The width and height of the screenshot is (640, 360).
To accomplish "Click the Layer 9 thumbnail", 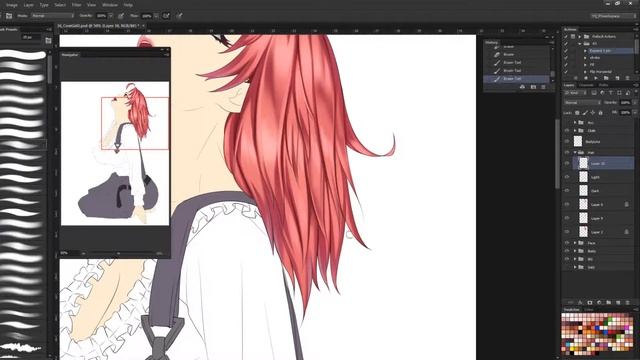I will tap(583, 218).
